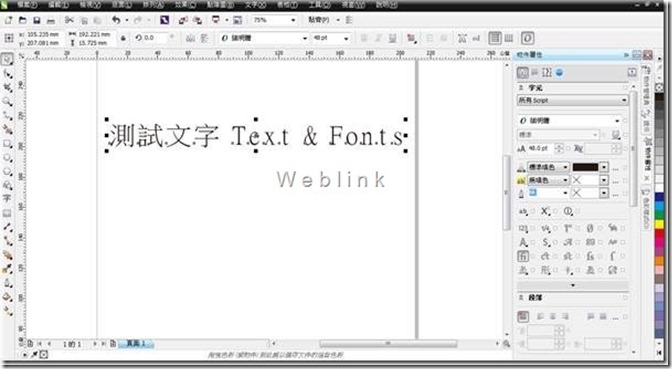The height and width of the screenshot is (369, 672).
Task: Choose the Crop tool in the toolbox
Action: pyautogui.click(x=7, y=88)
